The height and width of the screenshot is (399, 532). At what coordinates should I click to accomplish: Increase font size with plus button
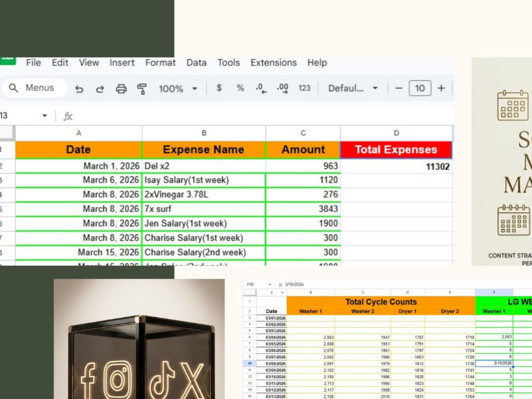pyautogui.click(x=441, y=88)
